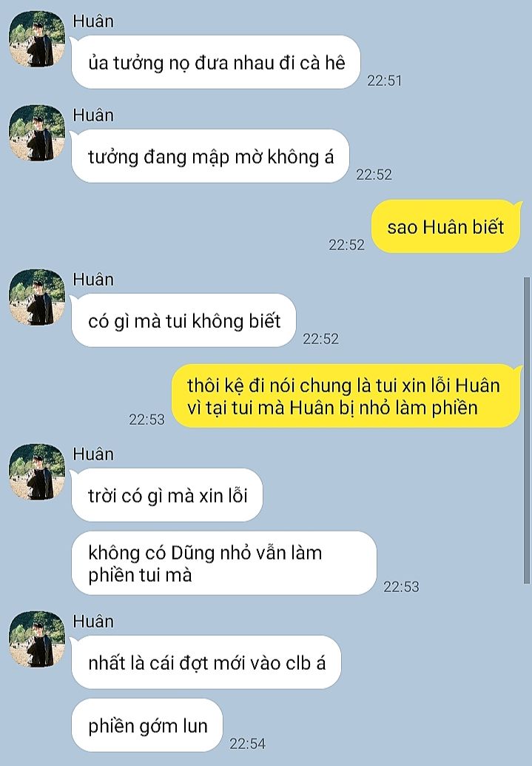Click Huân's avatar next to 'có gì mà tui không biết'
This screenshot has height=766, width=532.
click(x=37, y=297)
